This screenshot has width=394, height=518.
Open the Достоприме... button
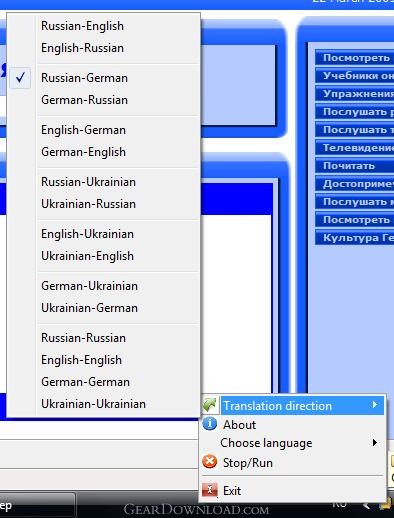(355, 184)
